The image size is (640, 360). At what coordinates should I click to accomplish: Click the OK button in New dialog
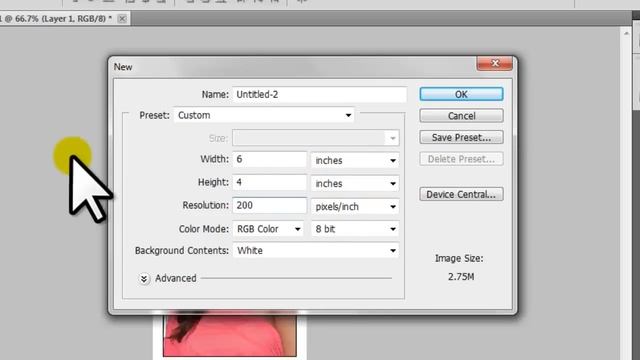click(461, 94)
